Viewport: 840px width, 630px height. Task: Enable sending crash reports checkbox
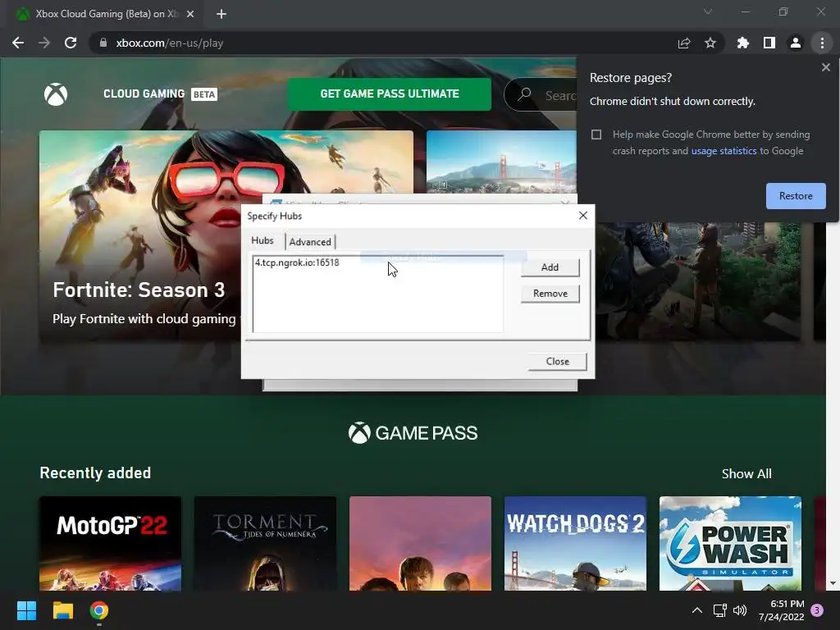click(596, 135)
